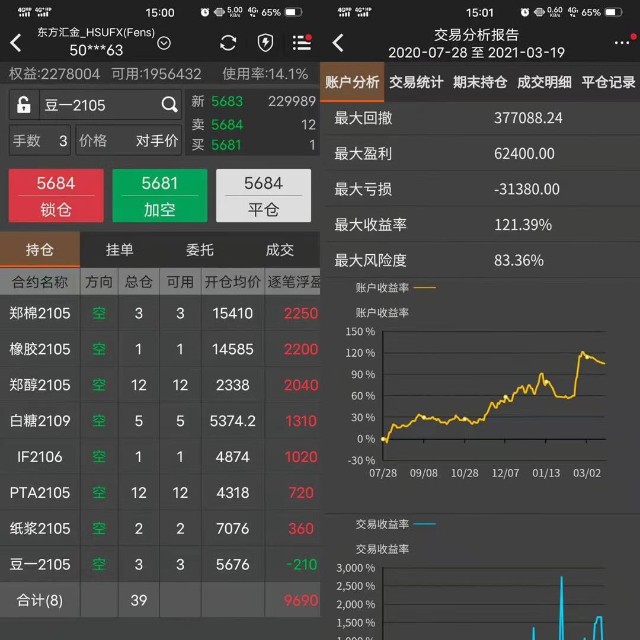The width and height of the screenshot is (640, 640).
Task: Click the 最大收益率 121.39% row
Action: [480, 224]
